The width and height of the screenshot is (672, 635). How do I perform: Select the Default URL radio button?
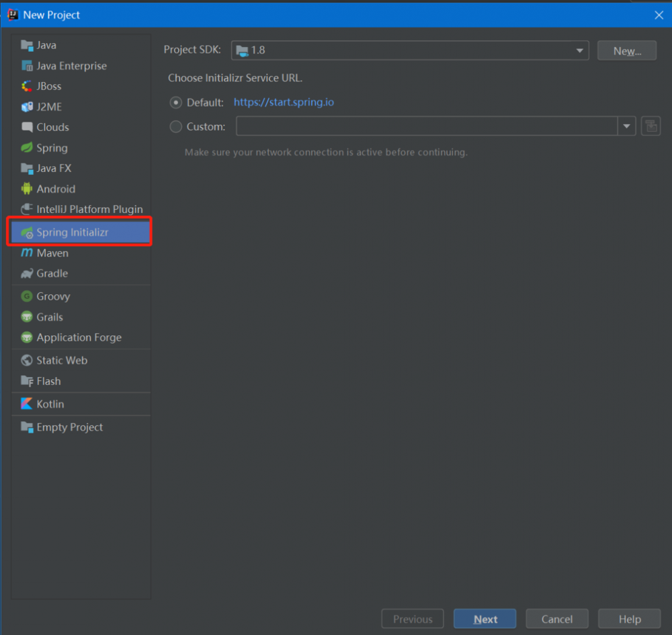[175, 102]
